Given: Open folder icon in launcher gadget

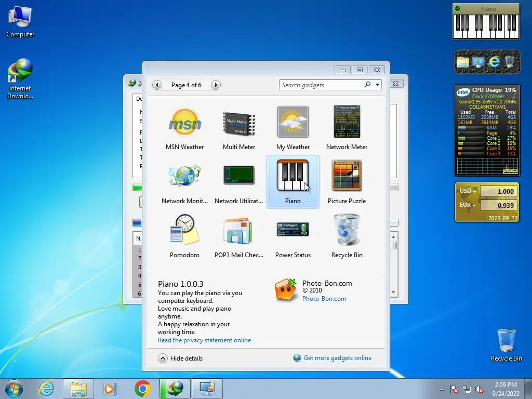Looking at the screenshot, I should [462, 62].
